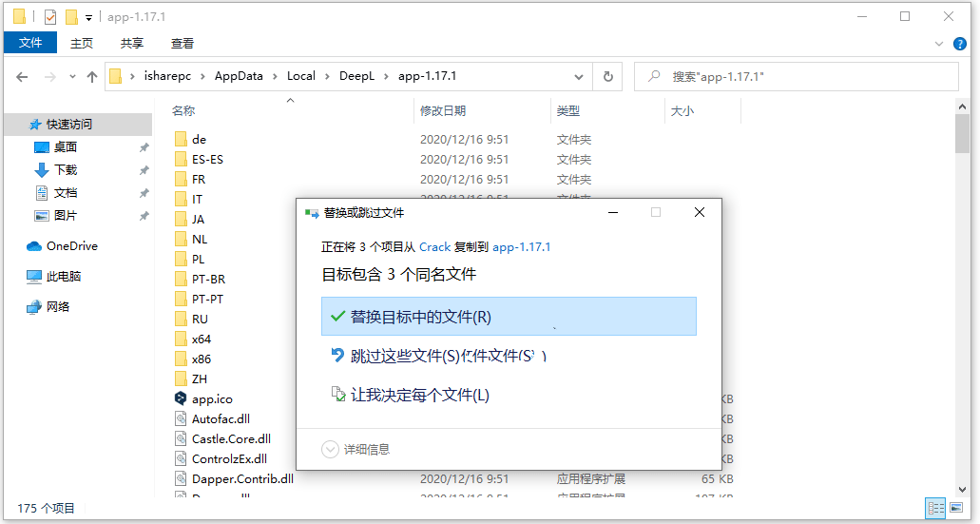Click the app-1.17.1 destination link in dialog
Image resolution: width=980 pixels, height=524 pixels.
pyautogui.click(x=521, y=247)
